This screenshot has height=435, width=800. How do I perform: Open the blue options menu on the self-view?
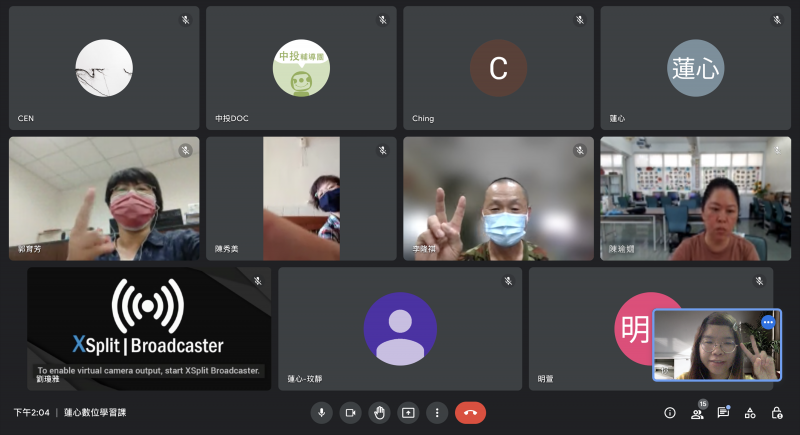pos(768,322)
